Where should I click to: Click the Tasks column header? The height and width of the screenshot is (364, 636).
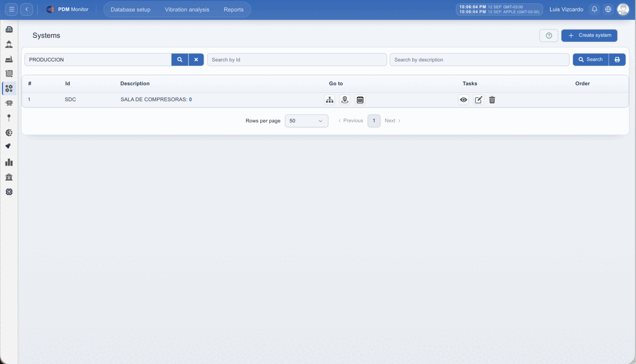(x=470, y=84)
